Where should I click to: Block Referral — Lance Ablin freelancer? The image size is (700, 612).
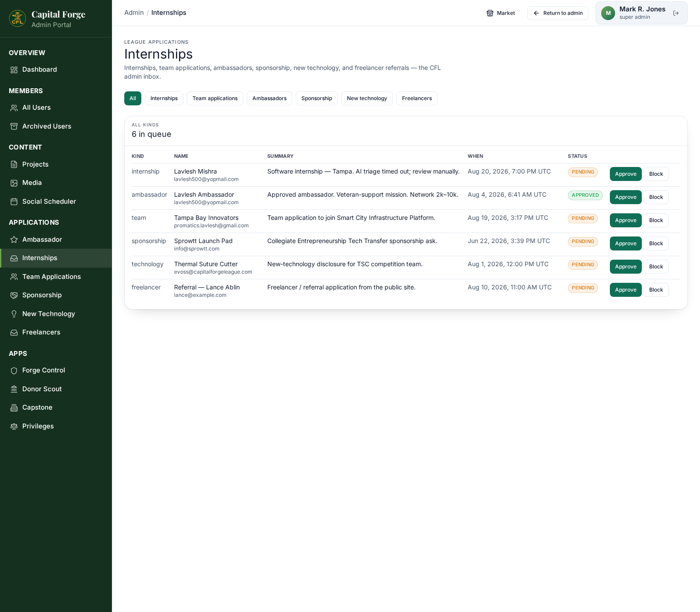pos(656,290)
